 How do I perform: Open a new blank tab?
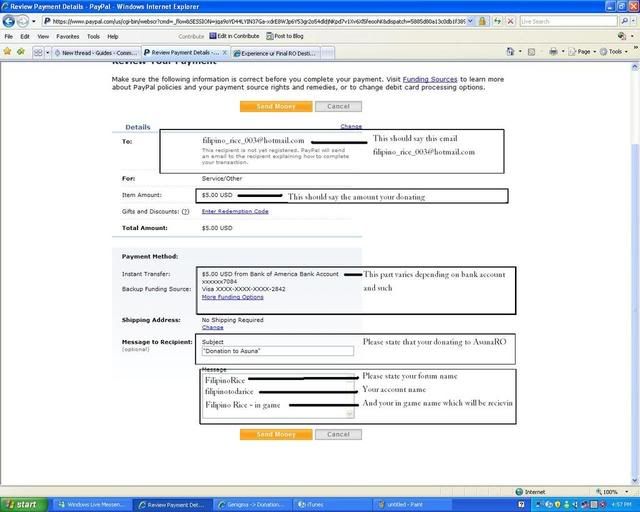click(x=327, y=53)
